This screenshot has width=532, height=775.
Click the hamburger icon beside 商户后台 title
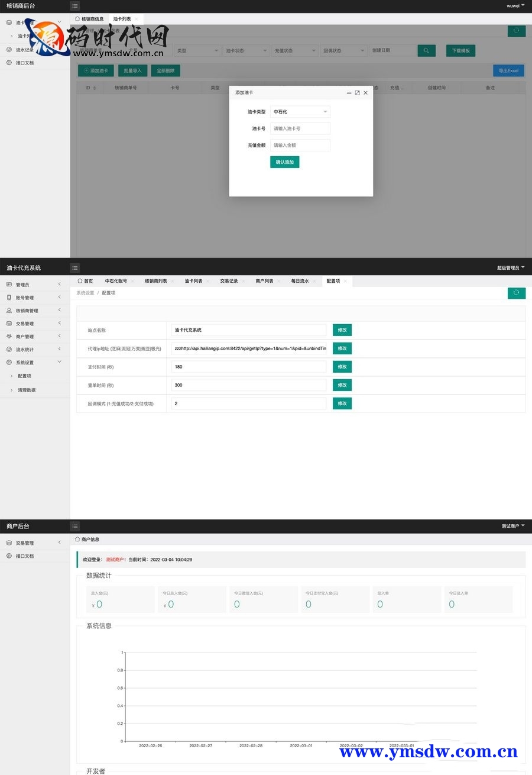74,526
